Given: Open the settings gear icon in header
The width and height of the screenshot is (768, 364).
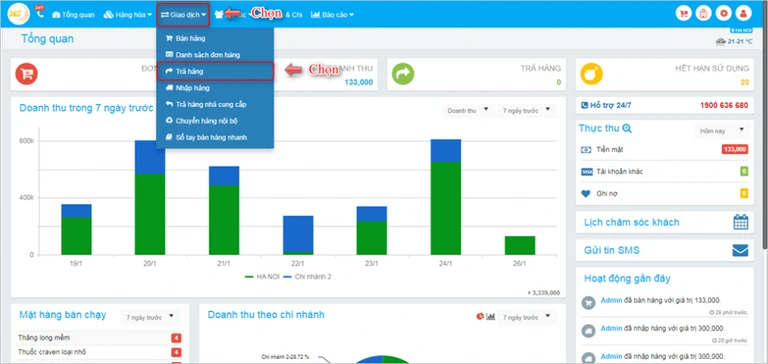Looking at the screenshot, I should click(723, 14).
